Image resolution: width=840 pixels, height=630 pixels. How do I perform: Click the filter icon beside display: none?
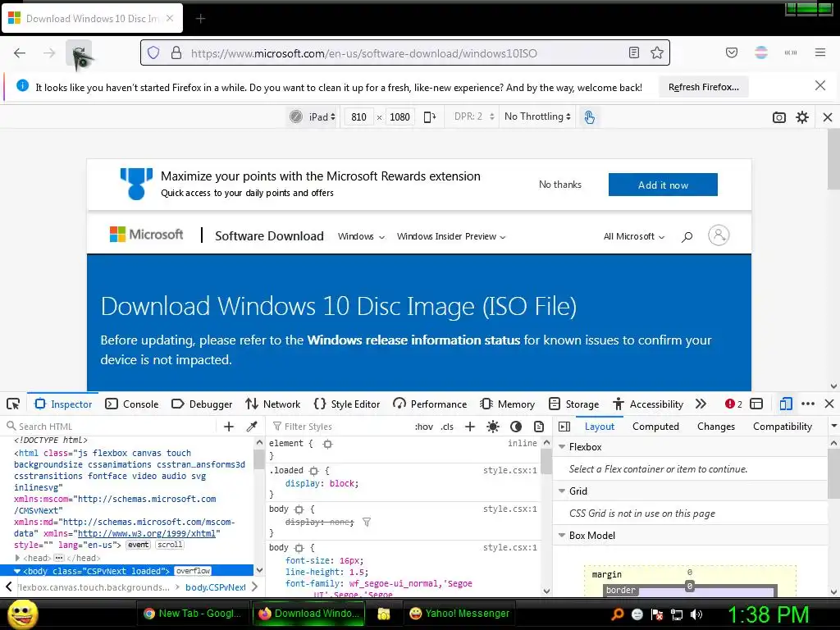[x=367, y=522]
